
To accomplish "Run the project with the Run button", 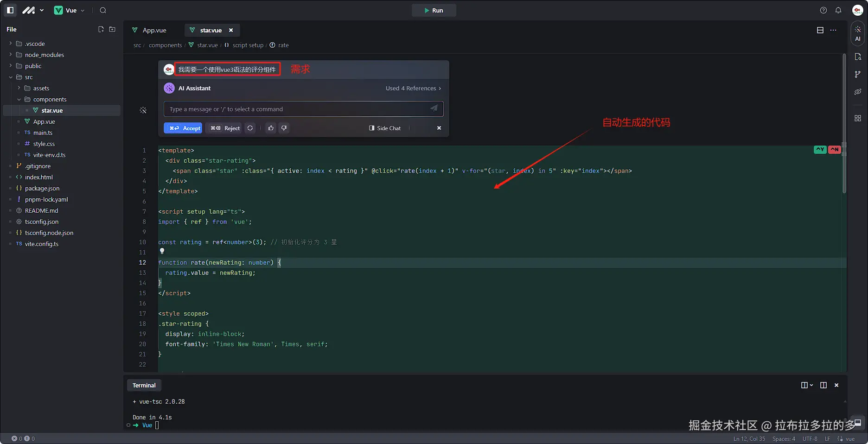I will tap(434, 10).
